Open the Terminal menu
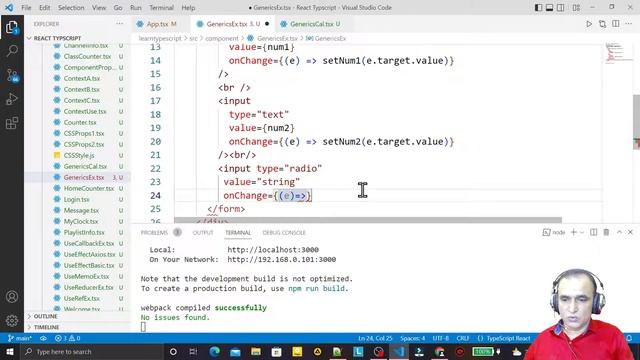Image resolution: width=640 pixels, height=360 pixels. click(x=161, y=7)
